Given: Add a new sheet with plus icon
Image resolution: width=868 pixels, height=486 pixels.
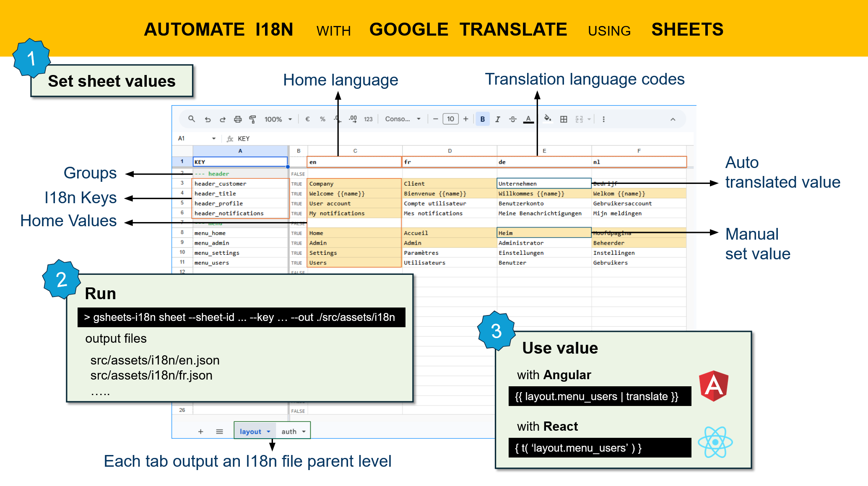Looking at the screenshot, I should [x=200, y=432].
